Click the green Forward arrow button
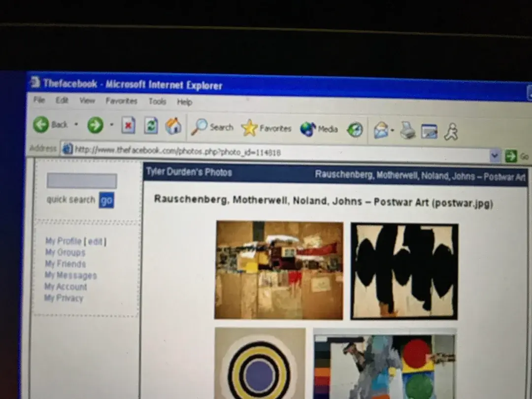The width and height of the screenshot is (532, 399). point(96,125)
